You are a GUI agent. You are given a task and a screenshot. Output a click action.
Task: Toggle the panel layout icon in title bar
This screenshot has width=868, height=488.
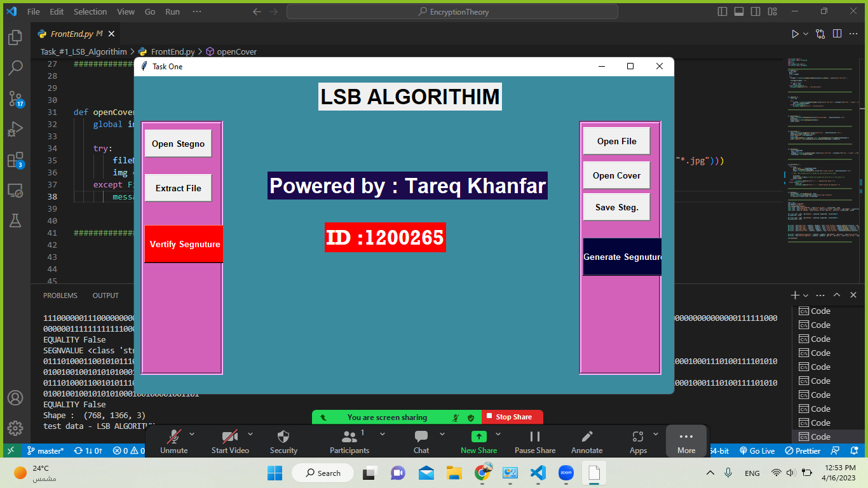(740, 11)
